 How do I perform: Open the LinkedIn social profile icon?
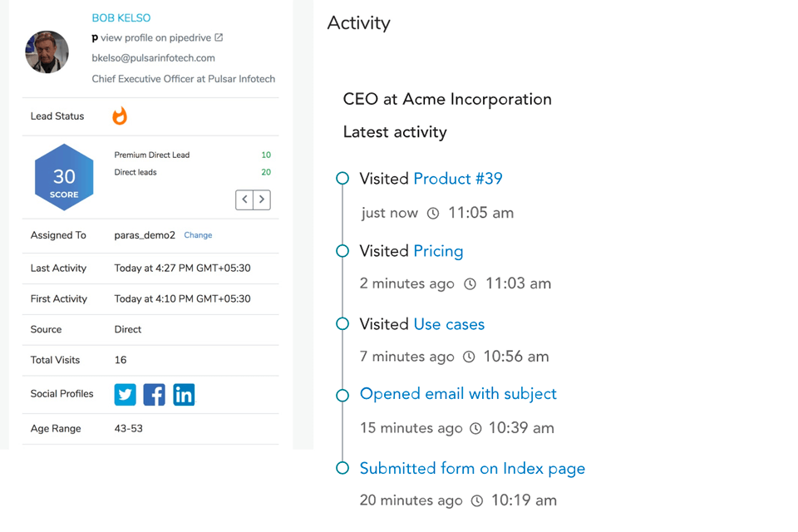184,395
